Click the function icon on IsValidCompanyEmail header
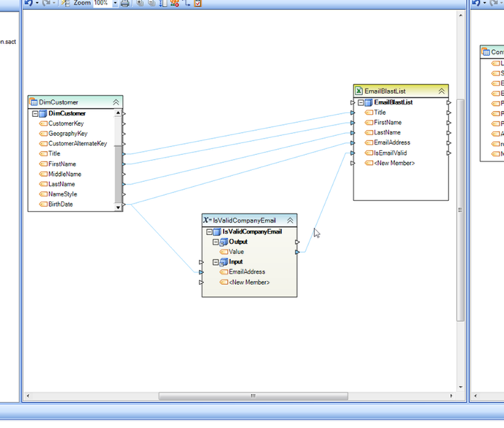Screen dimensions: 504x428 click(207, 221)
